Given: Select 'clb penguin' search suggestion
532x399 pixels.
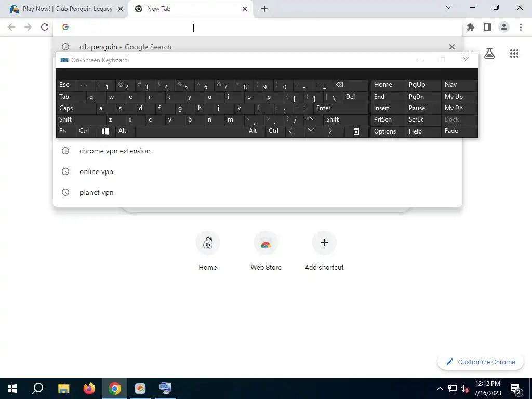Looking at the screenshot, I should [x=257, y=47].
